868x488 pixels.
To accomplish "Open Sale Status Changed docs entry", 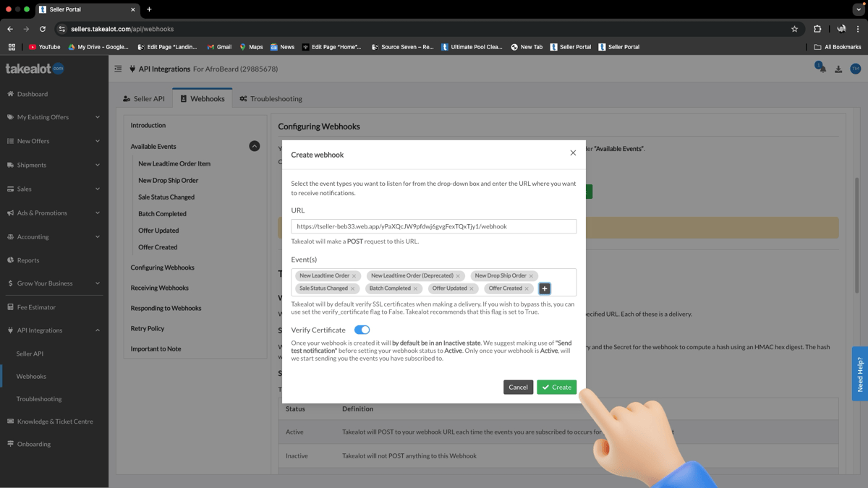I will click(x=166, y=197).
